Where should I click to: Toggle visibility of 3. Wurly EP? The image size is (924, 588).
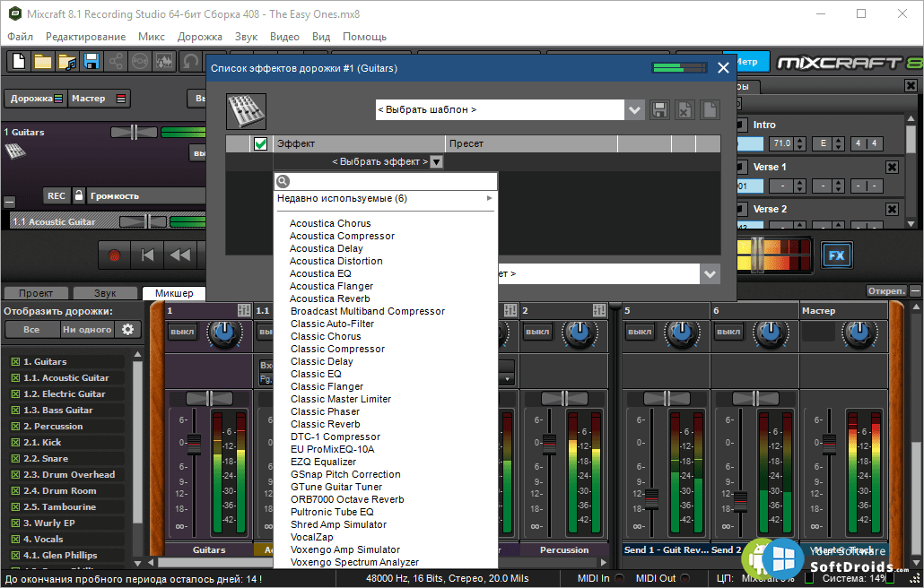(15, 523)
